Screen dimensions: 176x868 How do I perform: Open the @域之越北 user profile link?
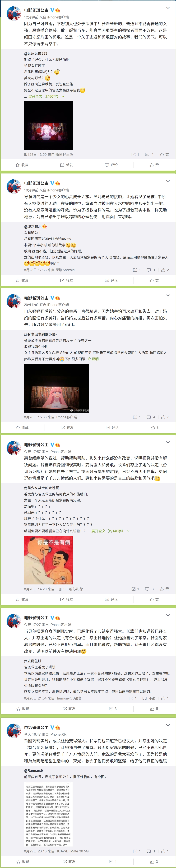click(33, 226)
